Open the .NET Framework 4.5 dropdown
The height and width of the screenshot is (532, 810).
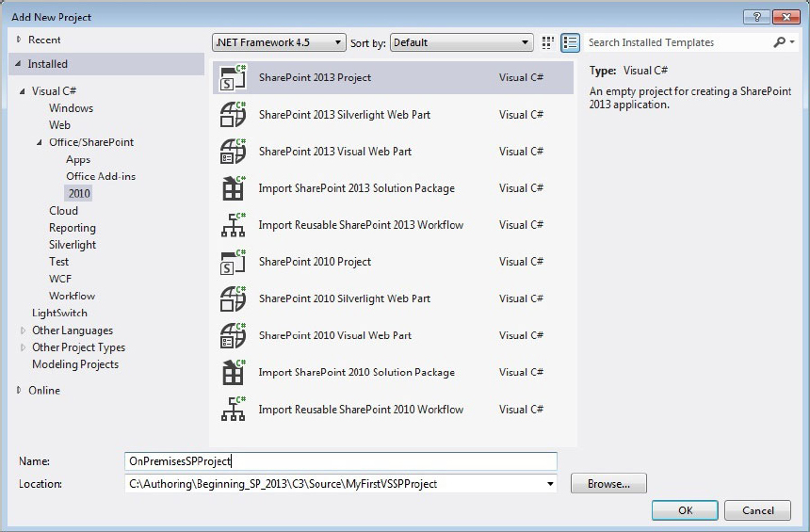pos(279,42)
